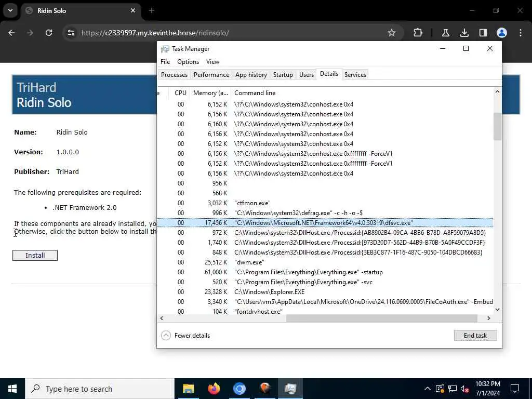Screen dimensions: 532x399
Task: Open the Task Manager File menu
Action: tap(165, 62)
